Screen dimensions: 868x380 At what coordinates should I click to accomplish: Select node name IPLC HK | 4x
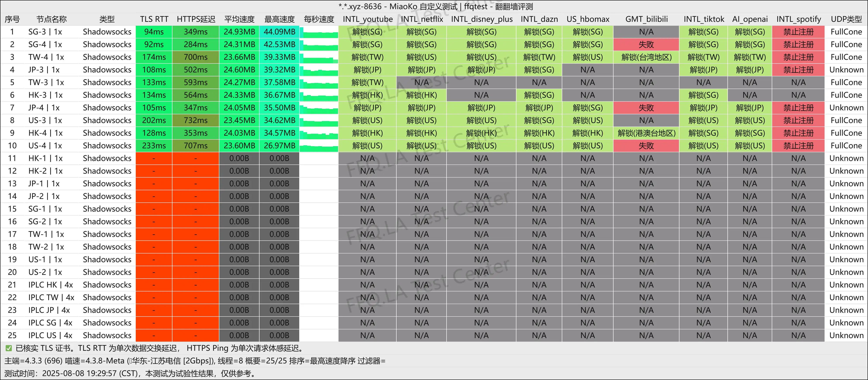point(51,285)
